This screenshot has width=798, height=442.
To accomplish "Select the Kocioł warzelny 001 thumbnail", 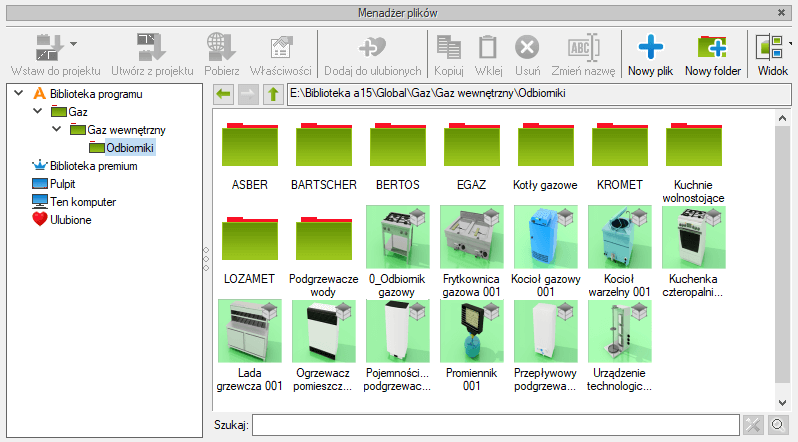I will pyautogui.click(x=619, y=237).
